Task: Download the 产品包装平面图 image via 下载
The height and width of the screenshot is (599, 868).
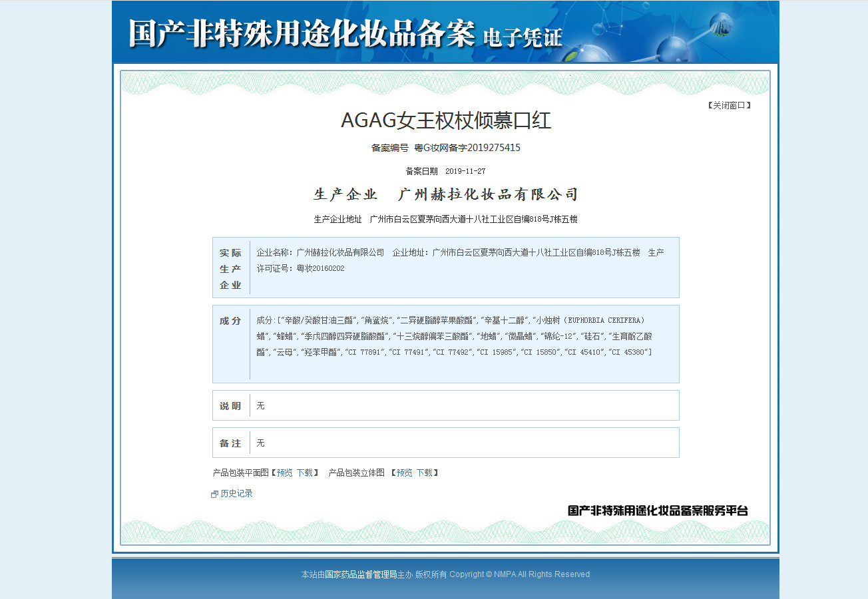Action: (304, 473)
